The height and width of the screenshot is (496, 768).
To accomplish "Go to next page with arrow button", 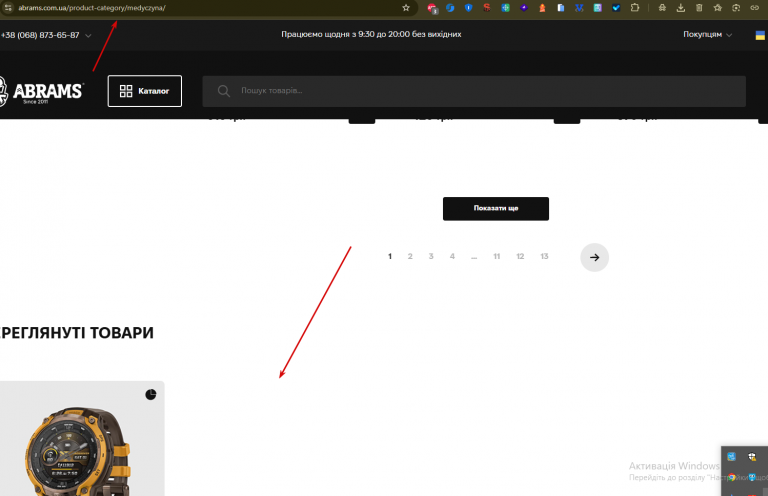I will pos(595,257).
